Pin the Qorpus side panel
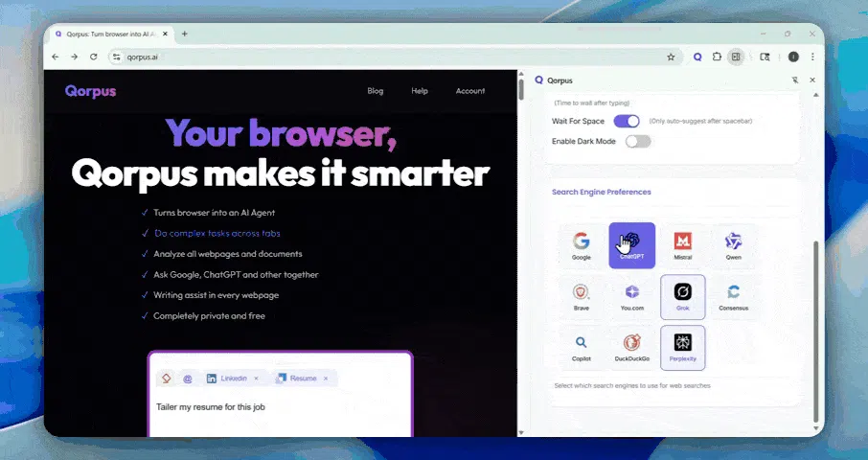Viewport: 868px width, 460px height. coord(795,80)
